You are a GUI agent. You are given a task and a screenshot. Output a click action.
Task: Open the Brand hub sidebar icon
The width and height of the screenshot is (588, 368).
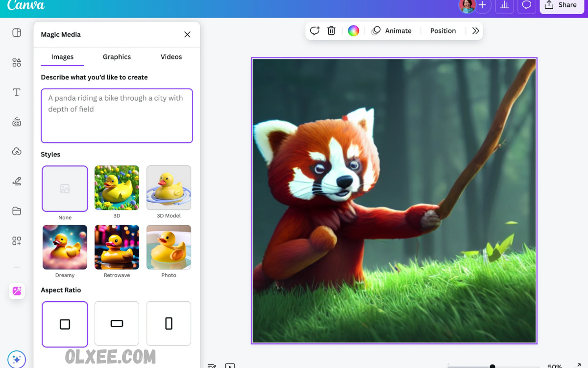(17, 122)
